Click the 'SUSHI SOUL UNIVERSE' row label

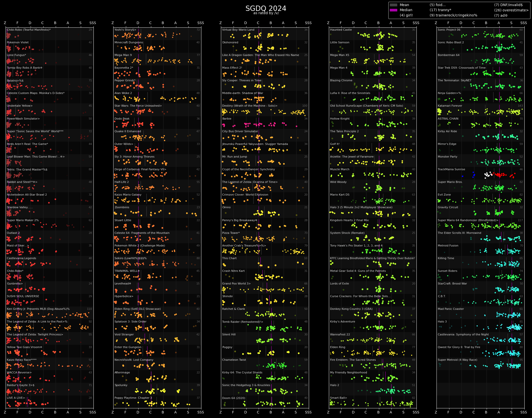point(23,296)
